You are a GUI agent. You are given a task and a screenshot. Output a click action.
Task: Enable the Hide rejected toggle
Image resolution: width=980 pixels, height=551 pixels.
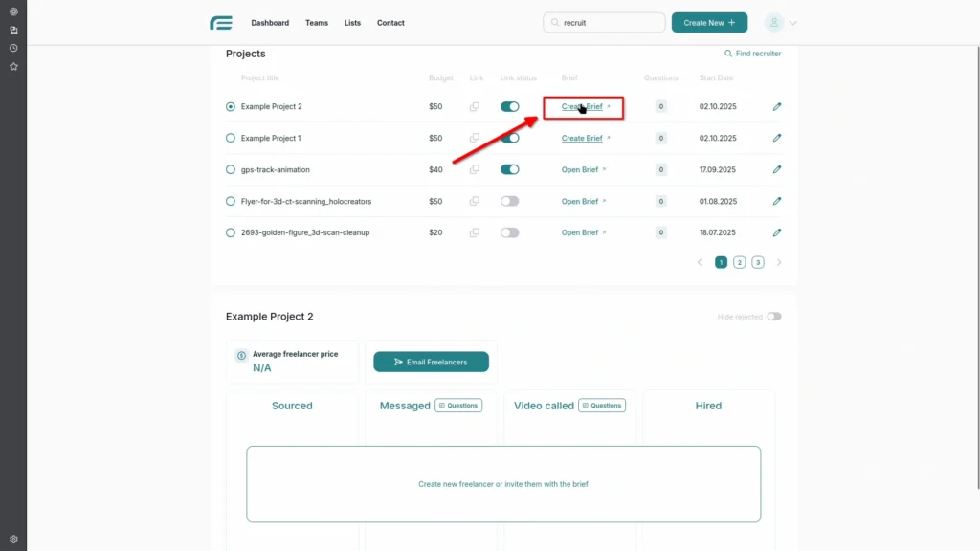[x=774, y=316]
